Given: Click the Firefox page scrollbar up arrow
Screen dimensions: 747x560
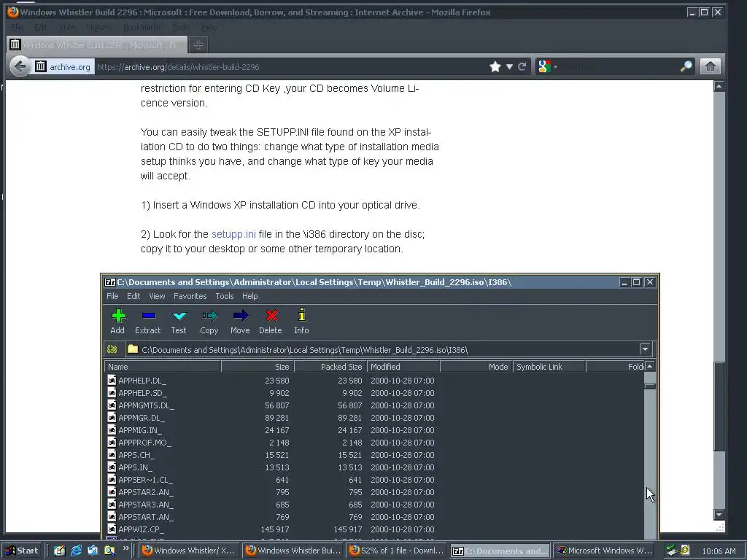Looking at the screenshot, I should click(x=719, y=86).
